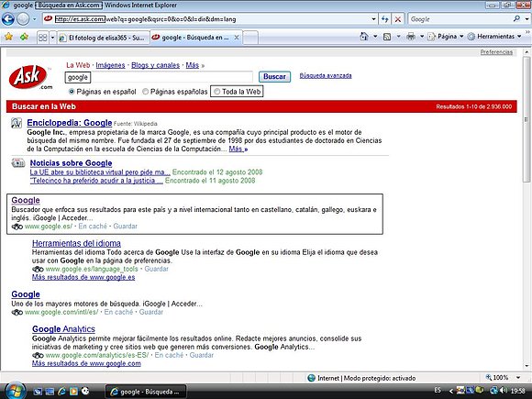This screenshot has height=399, width=532.
Task: Open Herramientas del idioma result
Action: click(76, 243)
